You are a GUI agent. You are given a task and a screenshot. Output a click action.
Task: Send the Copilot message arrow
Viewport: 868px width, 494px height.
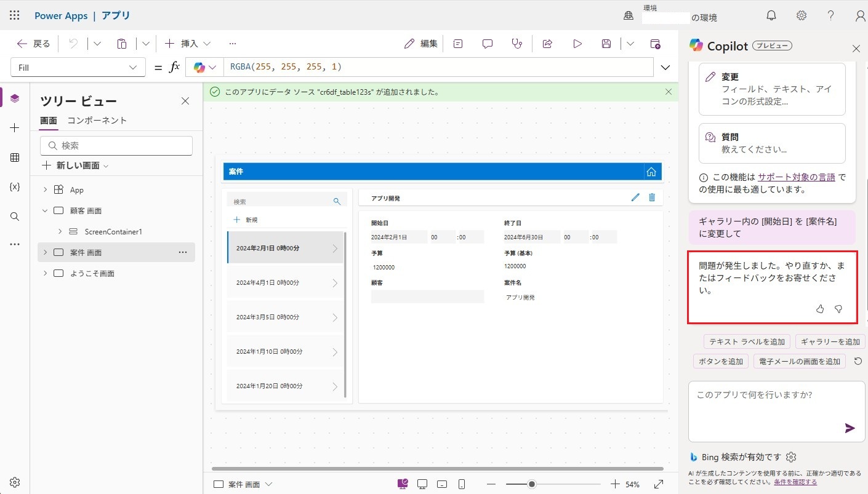850,428
